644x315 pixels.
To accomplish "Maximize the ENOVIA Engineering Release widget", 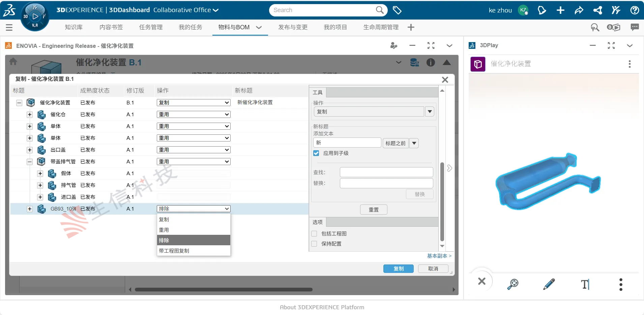I will [431, 45].
